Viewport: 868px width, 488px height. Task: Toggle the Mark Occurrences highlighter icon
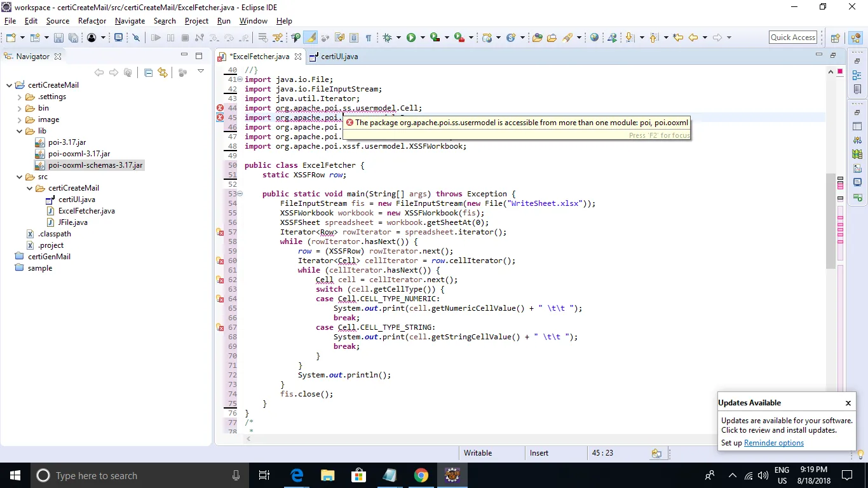pos(311,38)
